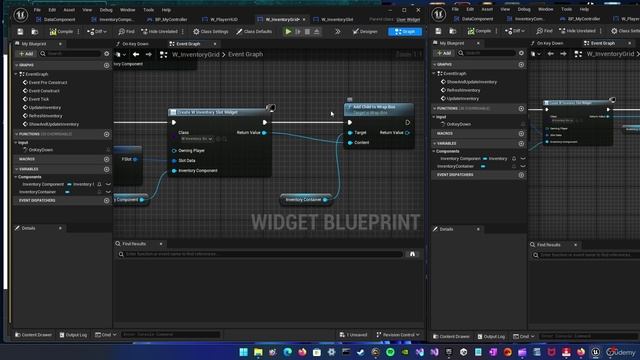Image resolution: width=640 pixels, height=360 pixels.
Task: Open Spotify from taskbar
Action: click(390, 352)
